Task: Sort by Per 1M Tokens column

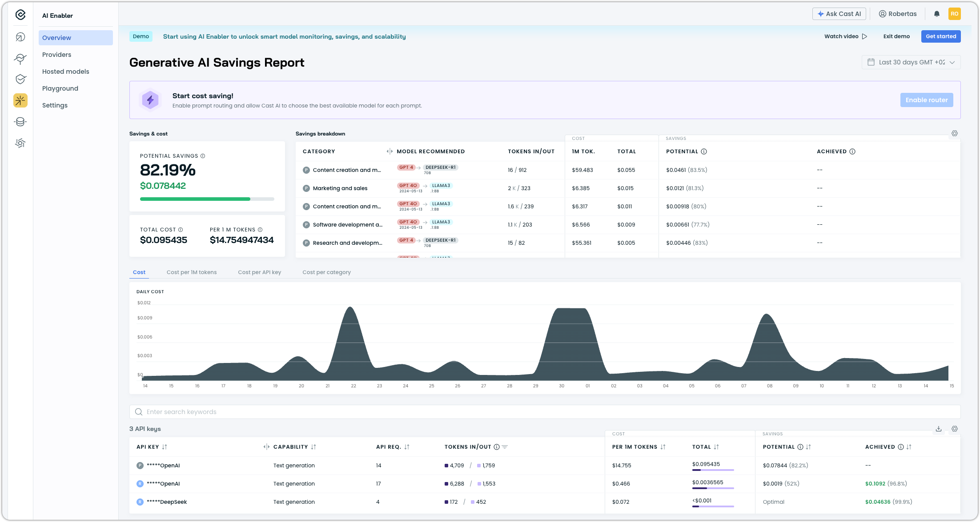Action: coord(663,447)
